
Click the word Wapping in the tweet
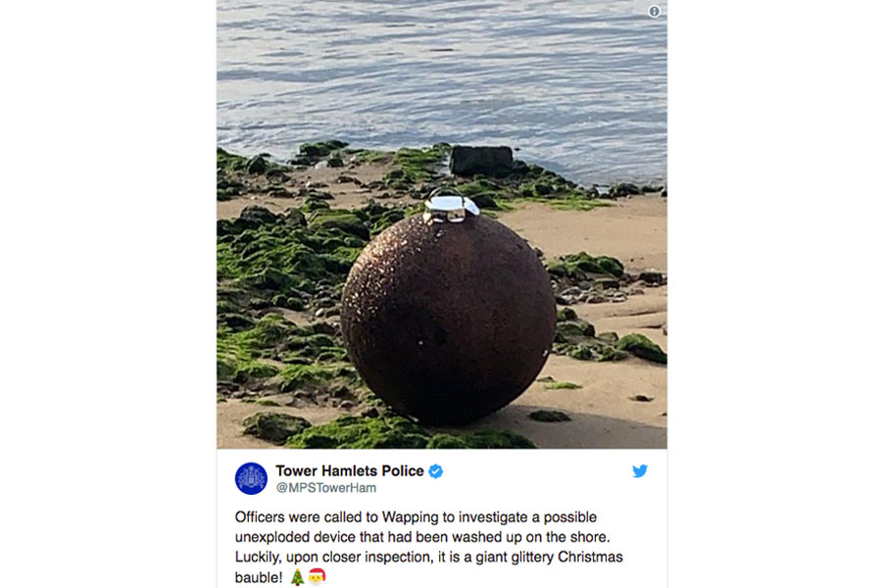pos(410,517)
